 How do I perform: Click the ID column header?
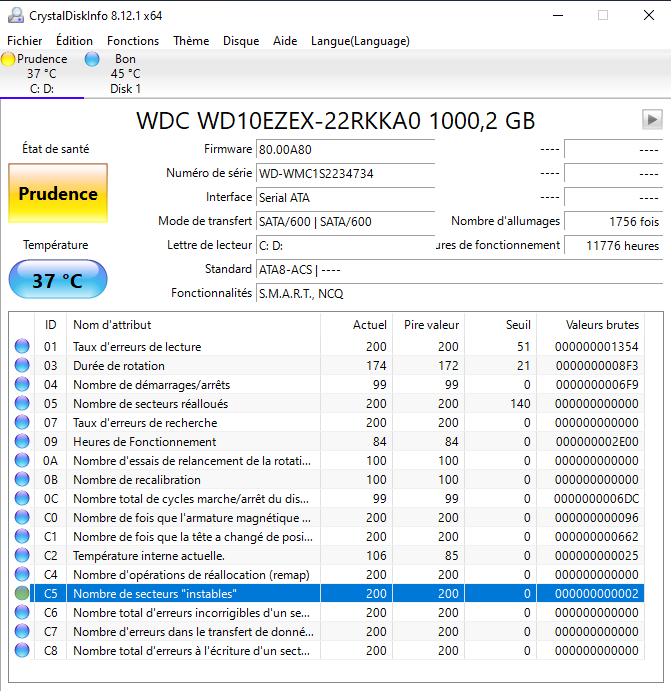click(x=50, y=325)
